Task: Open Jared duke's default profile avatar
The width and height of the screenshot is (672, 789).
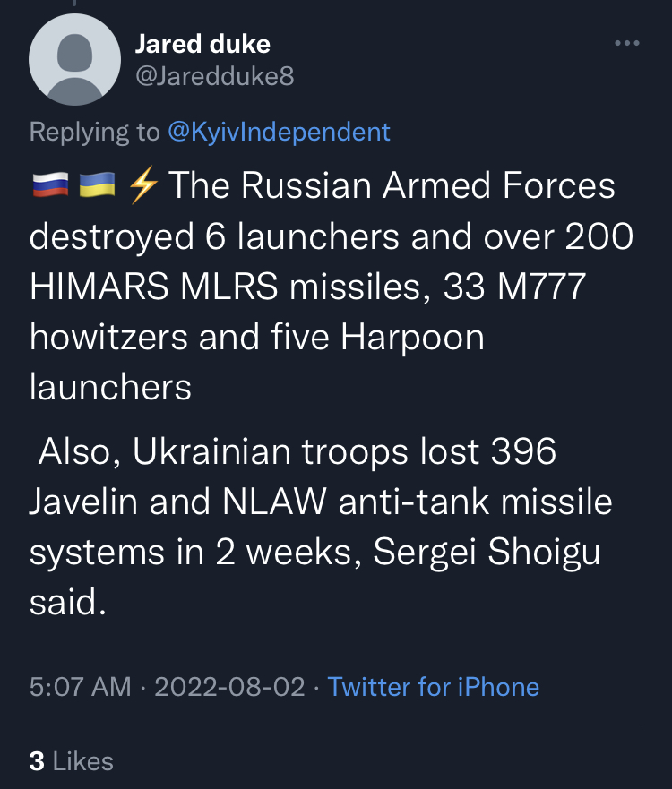Action: click(74, 59)
